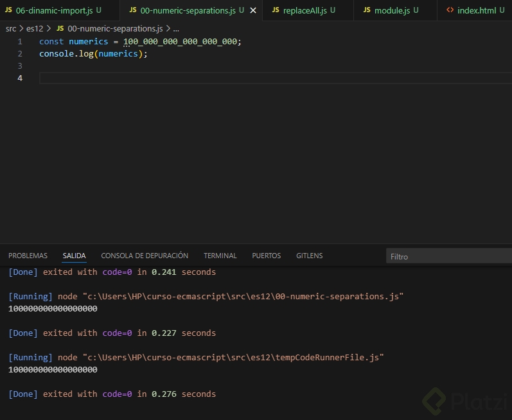Click the numerics variable inside console.log
Image resolution: width=512 pixels, height=420 pixels.
pos(118,54)
